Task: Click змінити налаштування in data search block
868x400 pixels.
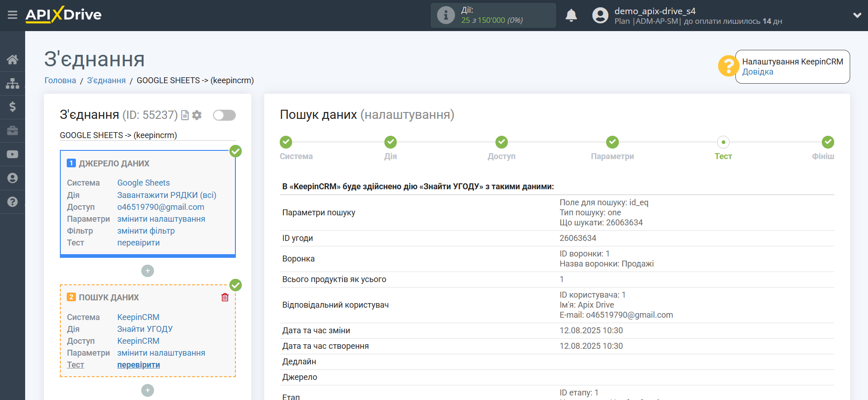Action: coord(161,353)
